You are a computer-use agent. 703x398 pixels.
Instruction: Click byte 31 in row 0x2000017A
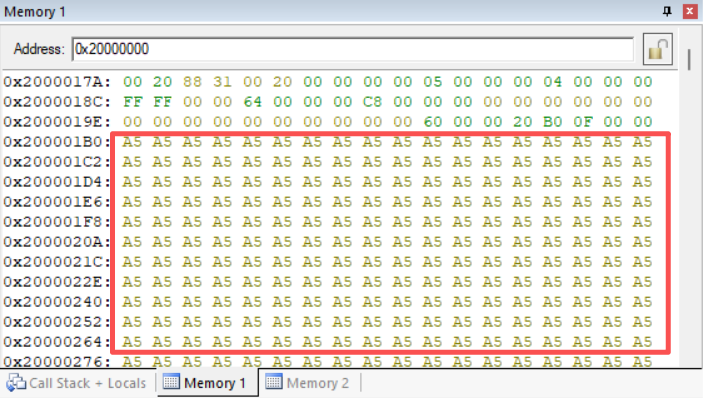click(222, 82)
